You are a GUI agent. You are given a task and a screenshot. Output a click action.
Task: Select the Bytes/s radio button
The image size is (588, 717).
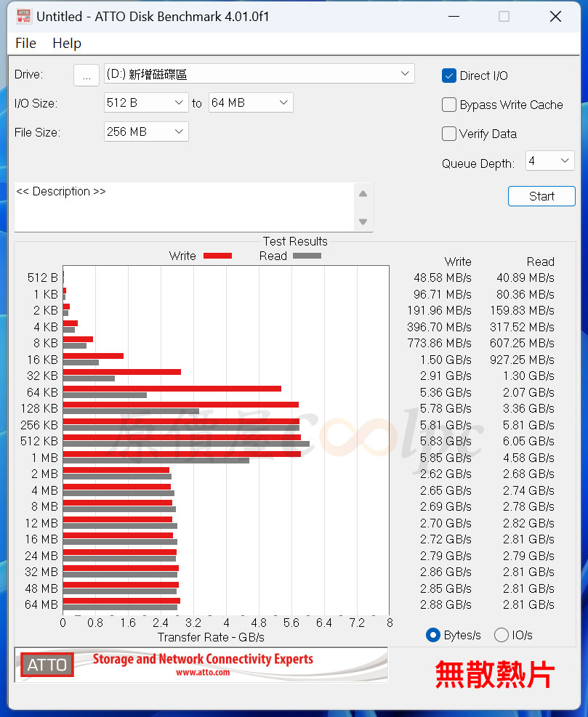pyautogui.click(x=433, y=635)
